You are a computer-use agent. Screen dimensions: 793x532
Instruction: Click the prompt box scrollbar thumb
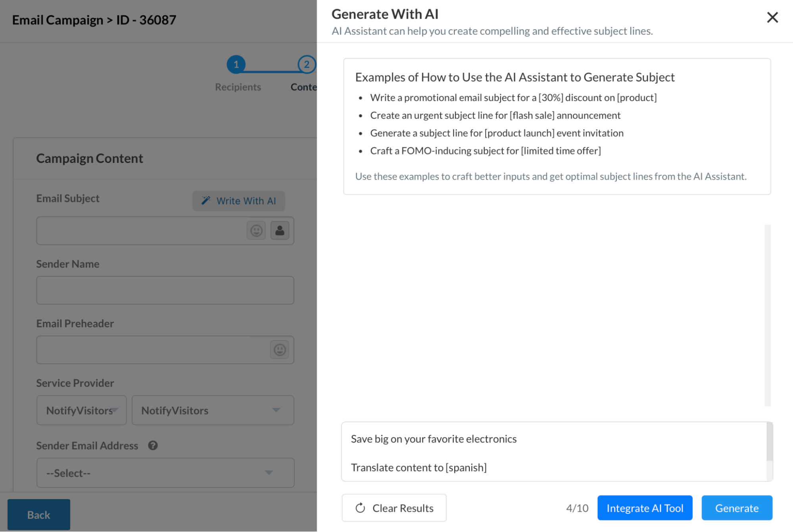(x=770, y=442)
